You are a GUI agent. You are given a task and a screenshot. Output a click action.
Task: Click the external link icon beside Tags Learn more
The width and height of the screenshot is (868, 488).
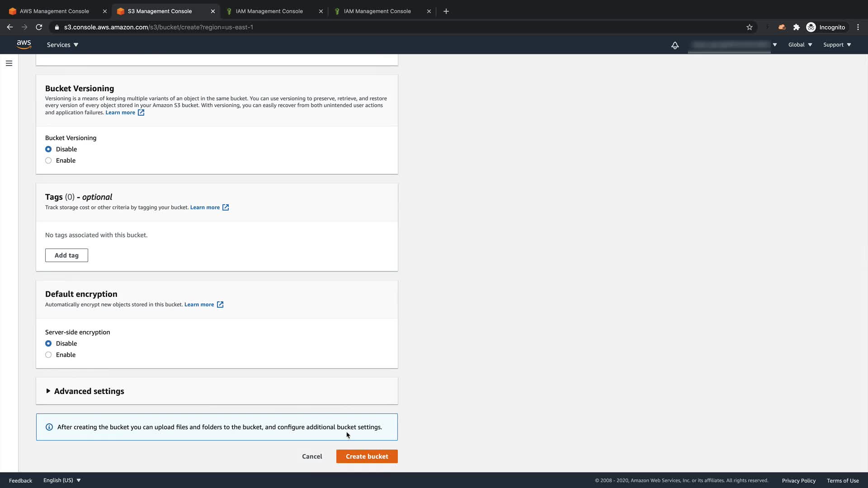(225, 207)
